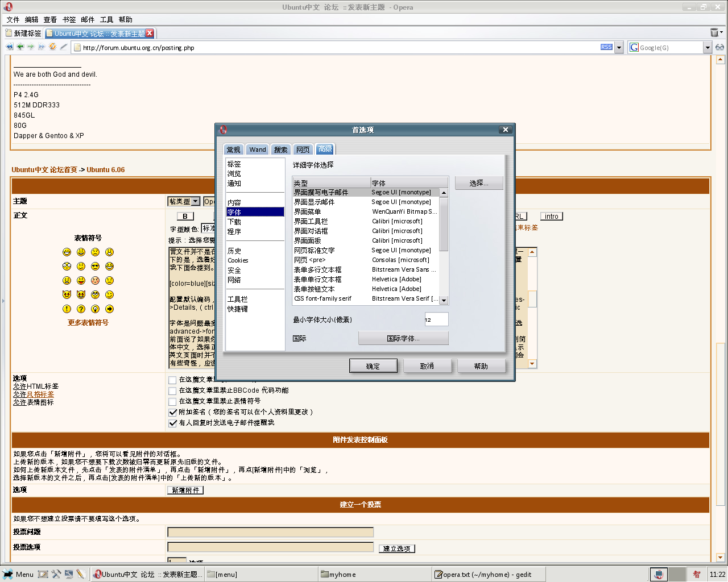Click the Bold B formatting button

coord(185,216)
